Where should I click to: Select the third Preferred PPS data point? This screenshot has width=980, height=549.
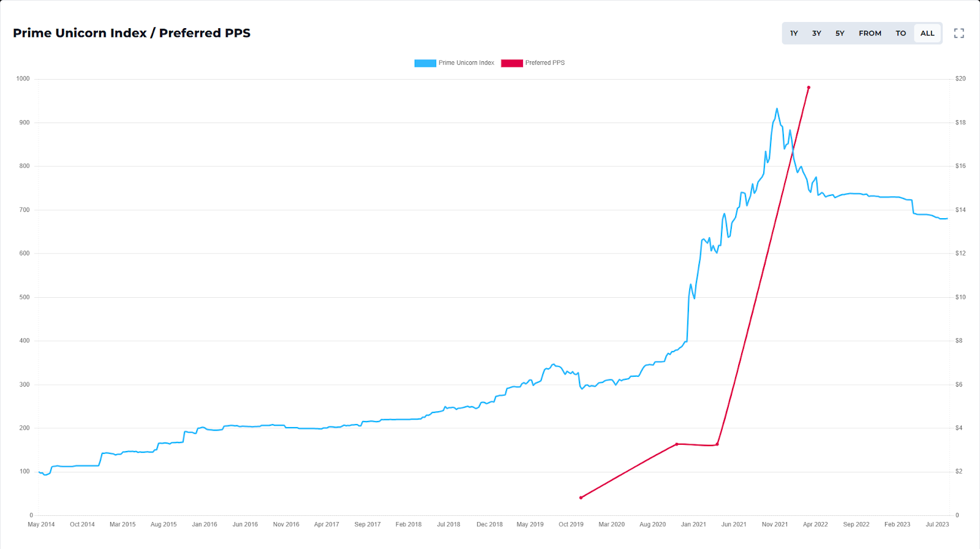point(717,444)
